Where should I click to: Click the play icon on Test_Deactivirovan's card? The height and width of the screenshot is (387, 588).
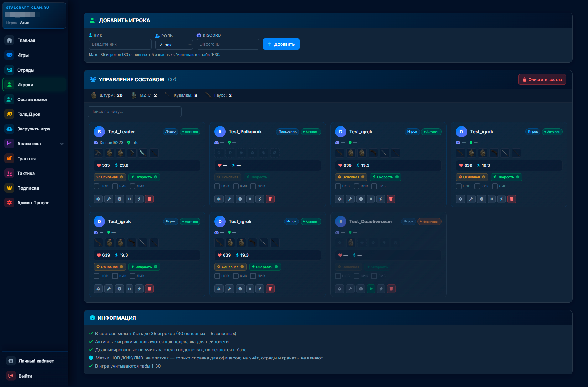(x=371, y=289)
